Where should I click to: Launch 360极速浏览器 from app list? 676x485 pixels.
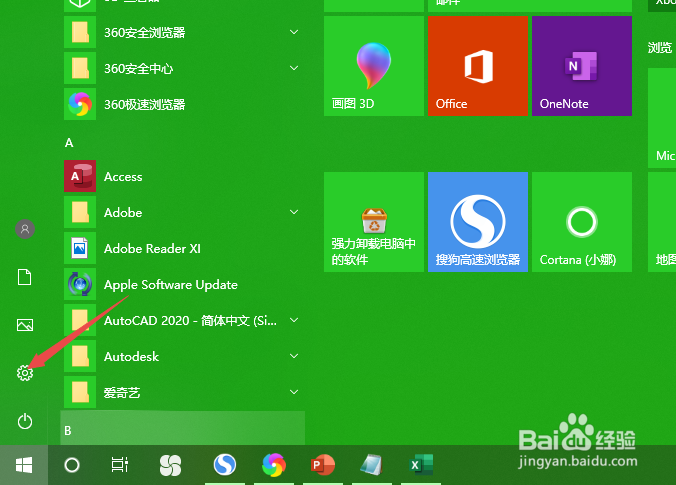point(184,104)
